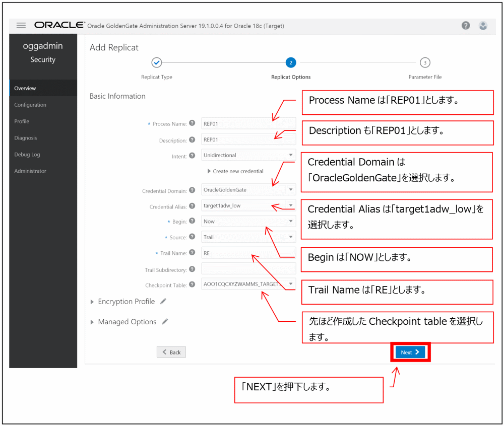
Task: Click the Next button
Action: point(410,352)
